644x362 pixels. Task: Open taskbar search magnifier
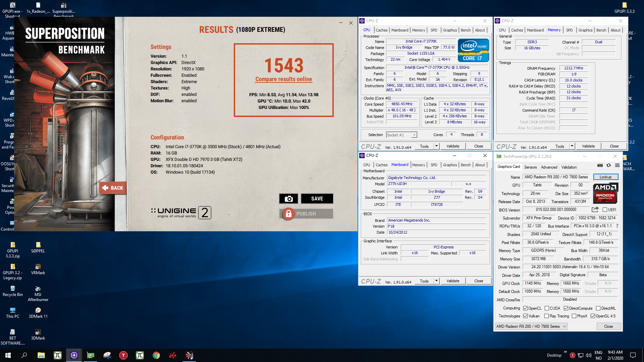tap(24, 355)
